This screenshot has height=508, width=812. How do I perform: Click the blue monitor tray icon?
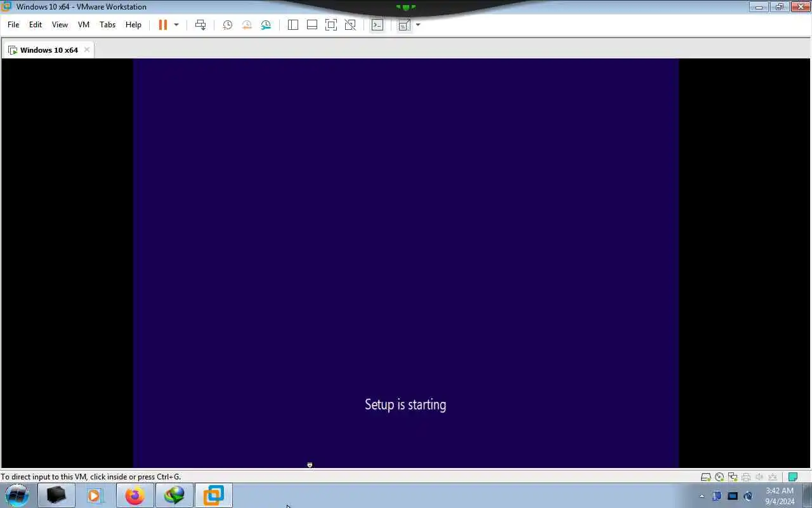[732, 496]
